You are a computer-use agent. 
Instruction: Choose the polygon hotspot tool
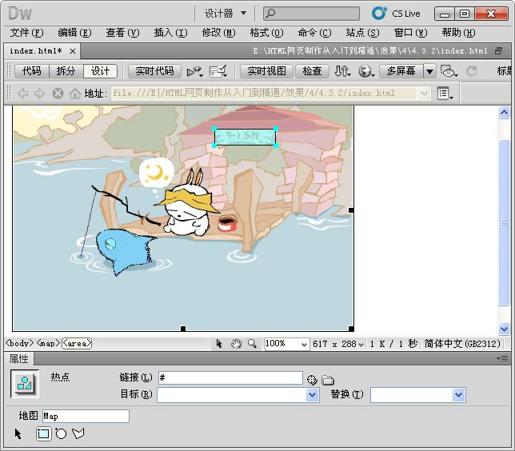(78, 433)
